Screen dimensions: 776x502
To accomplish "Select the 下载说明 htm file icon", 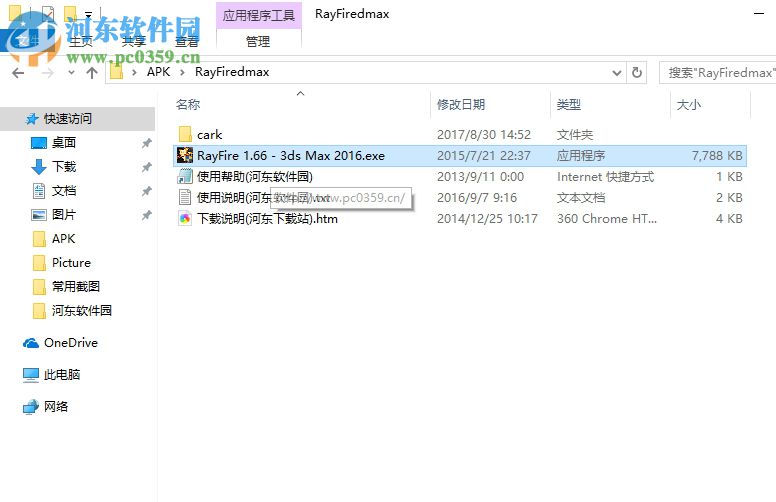I will [185, 218].
